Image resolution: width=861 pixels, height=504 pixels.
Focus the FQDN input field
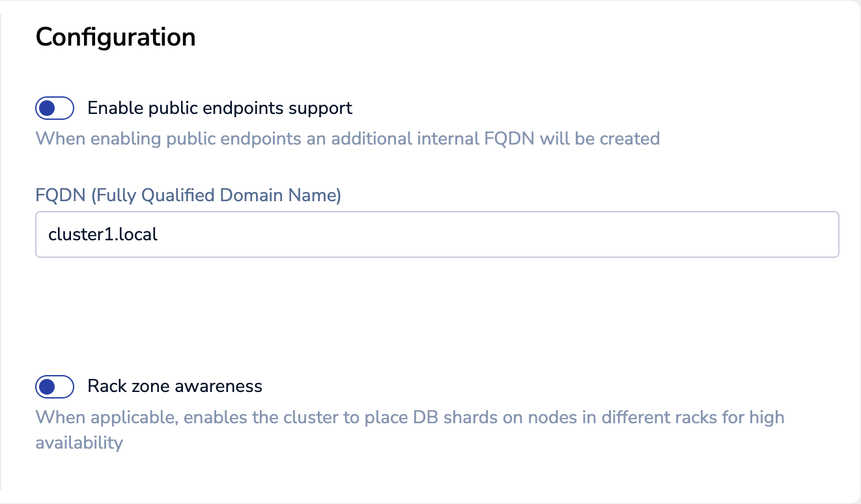tap(436, 234)
